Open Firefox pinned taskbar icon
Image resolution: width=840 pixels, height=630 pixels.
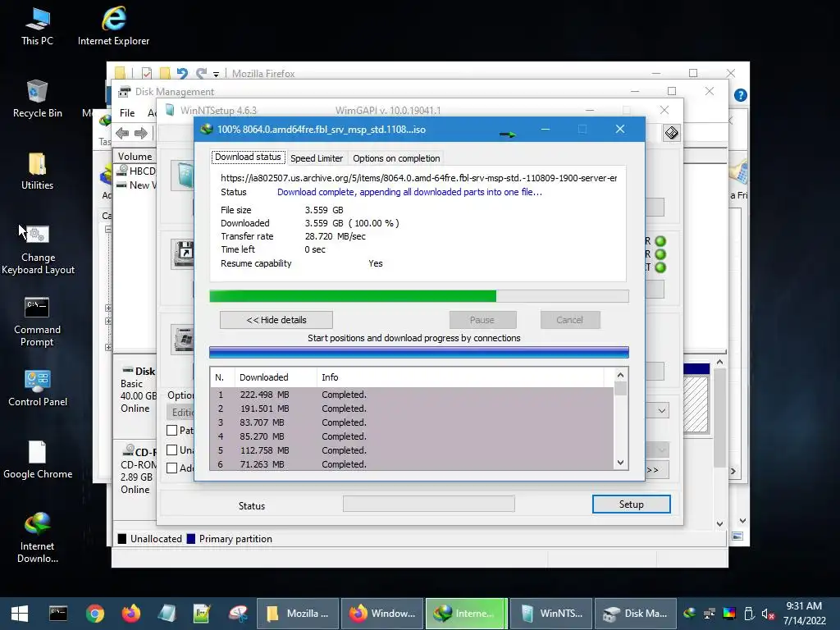(130, 614)
